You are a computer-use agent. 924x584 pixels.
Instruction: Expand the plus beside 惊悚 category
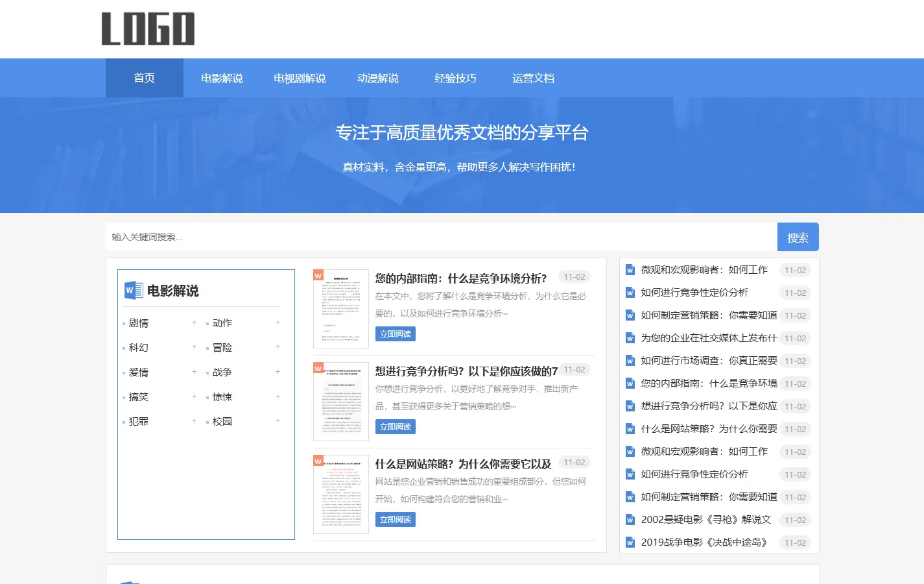point(278,396)
